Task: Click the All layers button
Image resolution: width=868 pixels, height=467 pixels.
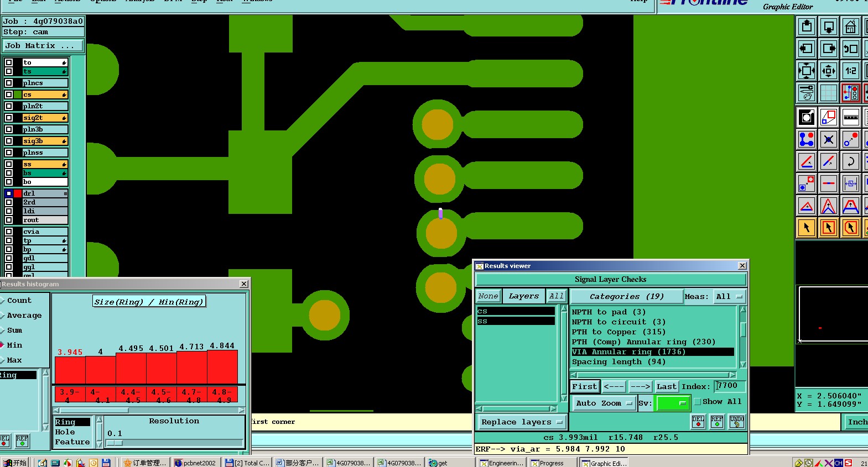Action: tap(557, 296)
